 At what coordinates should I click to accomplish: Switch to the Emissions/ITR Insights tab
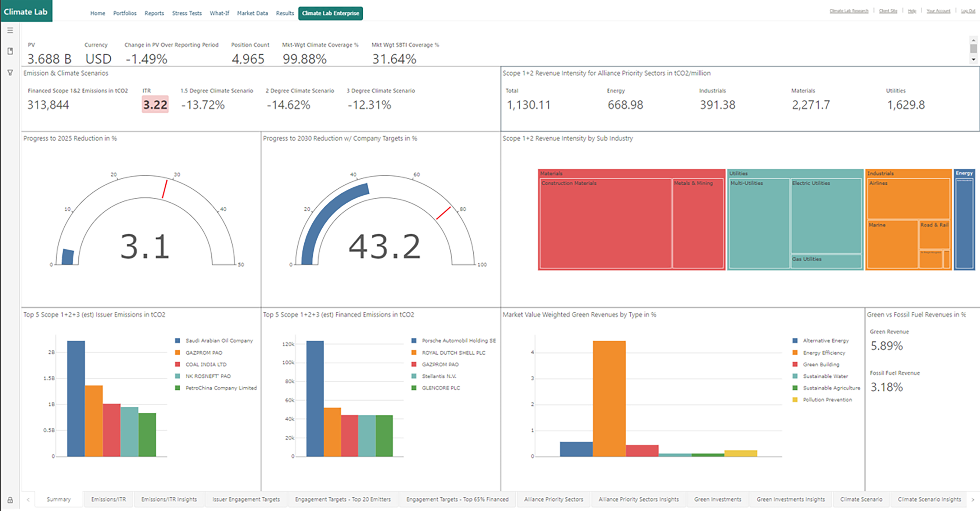pyautogui.click(x=169, y=499)
